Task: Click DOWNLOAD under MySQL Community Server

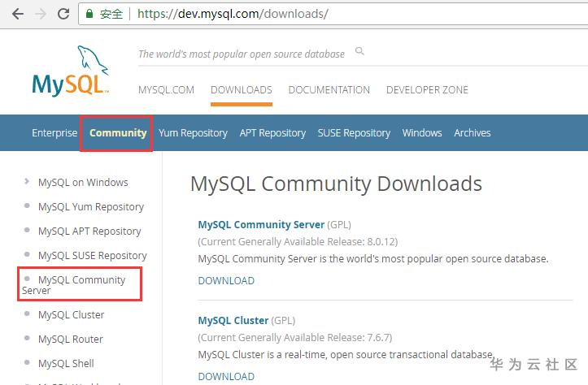Action: click(x=226, y=281)
